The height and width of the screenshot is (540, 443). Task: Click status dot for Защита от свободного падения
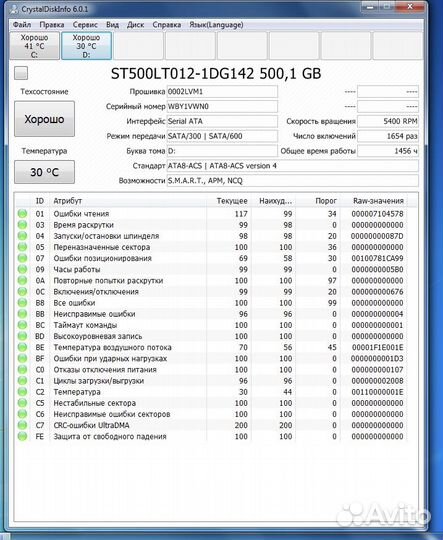pyautogui.click(x=22, y=436)
